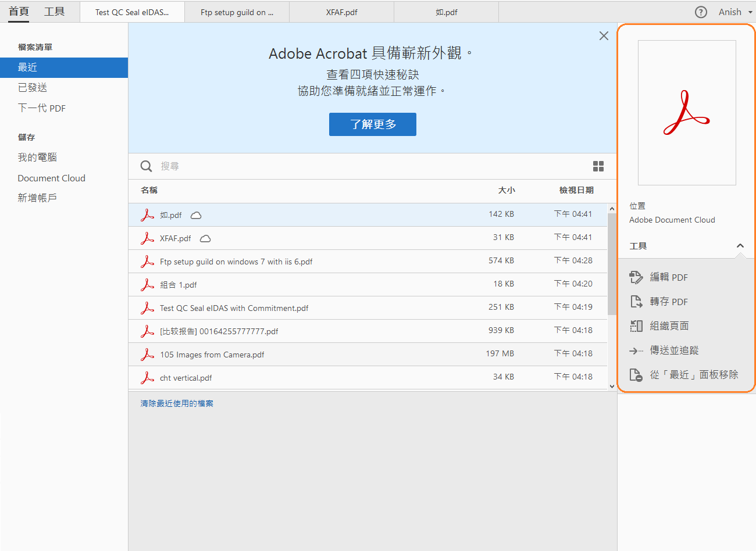Switch to thumbnail grid view
756x551 pixels.
598,166
